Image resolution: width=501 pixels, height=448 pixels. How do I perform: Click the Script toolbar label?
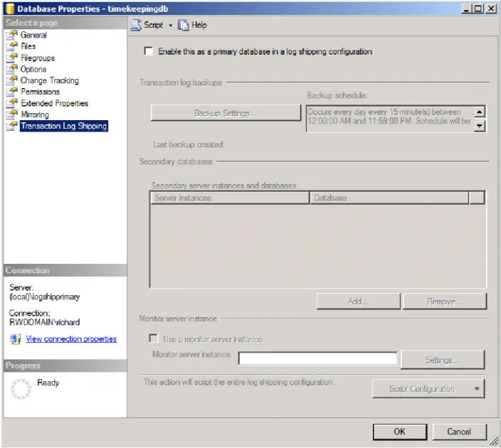[154, 25]
